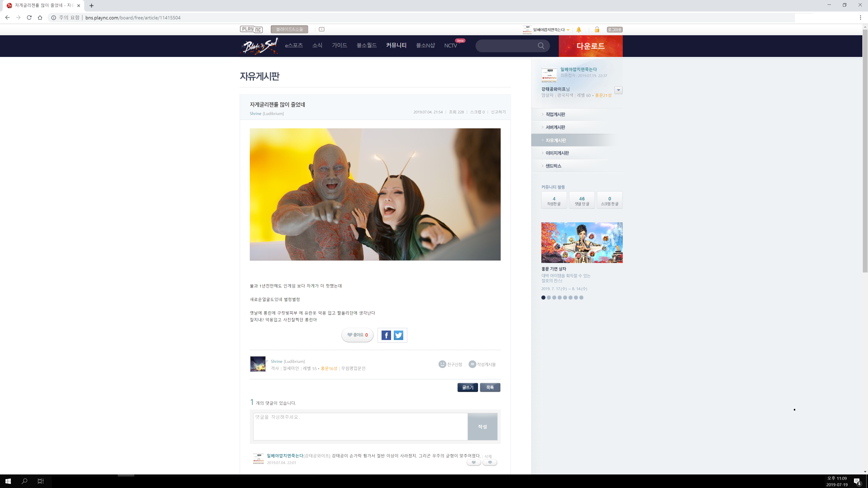Open the 홍문 기연 상자 banner image
The width and height of the screenshot is (868, 488).
click(x=582, y=242)
